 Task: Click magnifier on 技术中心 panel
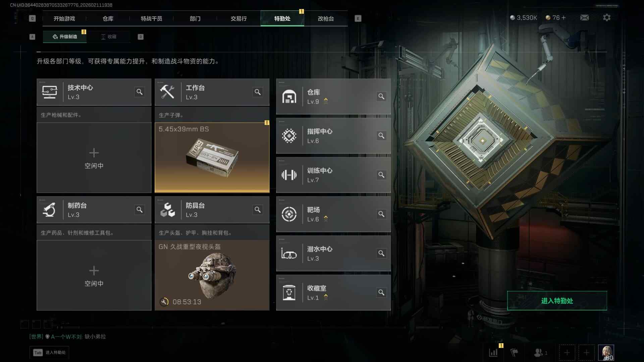click(x=140, y=92)
